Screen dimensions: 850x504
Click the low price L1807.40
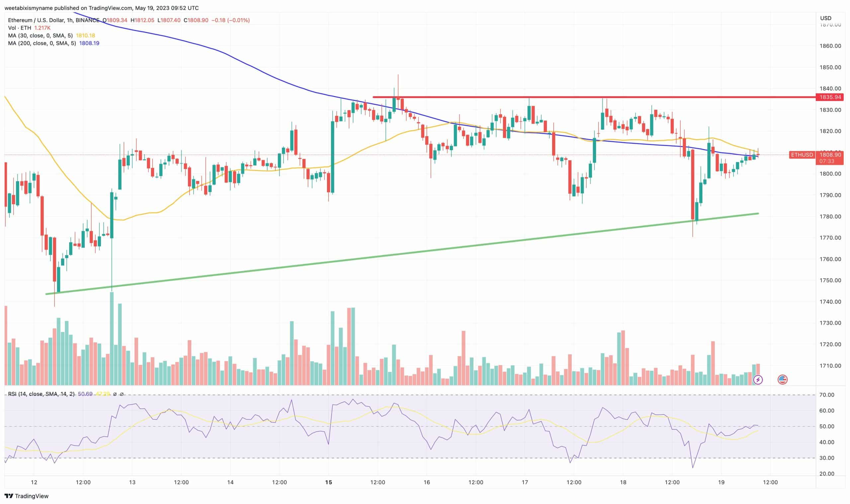click(169, 20)
